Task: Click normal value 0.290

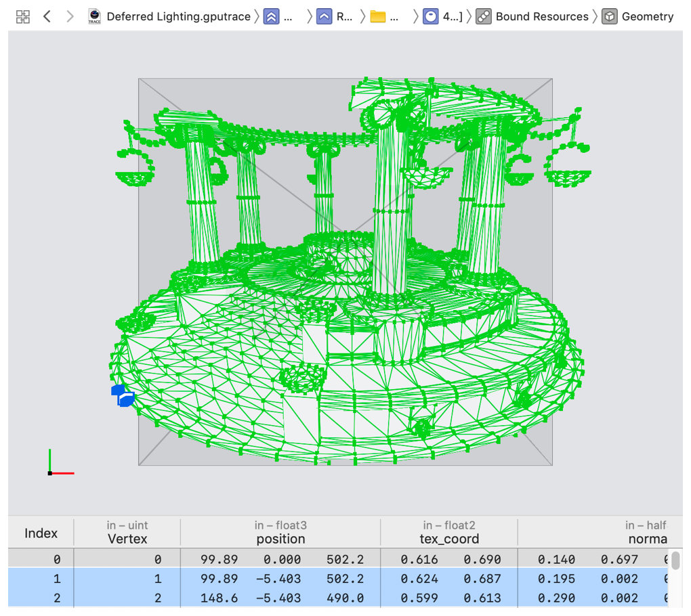Action: pos(556,598)
